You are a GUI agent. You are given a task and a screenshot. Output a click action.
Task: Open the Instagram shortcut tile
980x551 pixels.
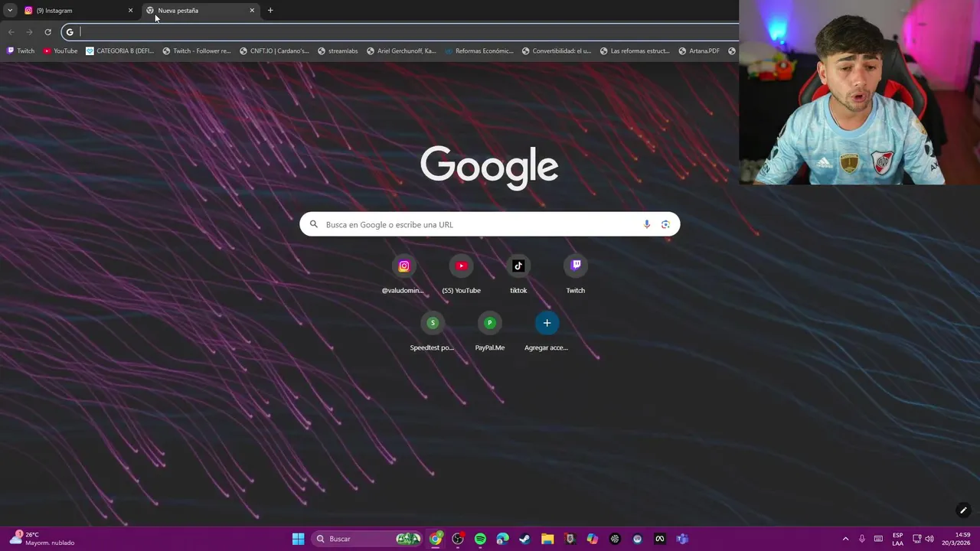(x=403, y=275)
